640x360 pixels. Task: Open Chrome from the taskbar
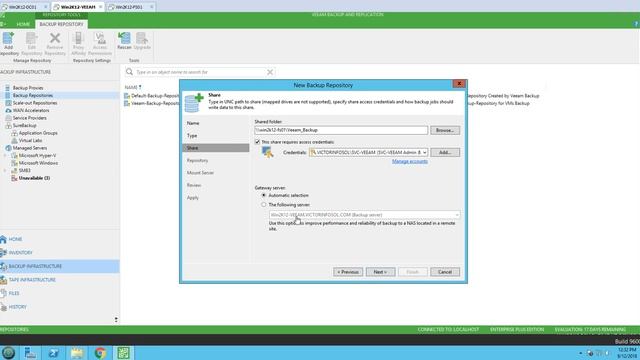100,353
